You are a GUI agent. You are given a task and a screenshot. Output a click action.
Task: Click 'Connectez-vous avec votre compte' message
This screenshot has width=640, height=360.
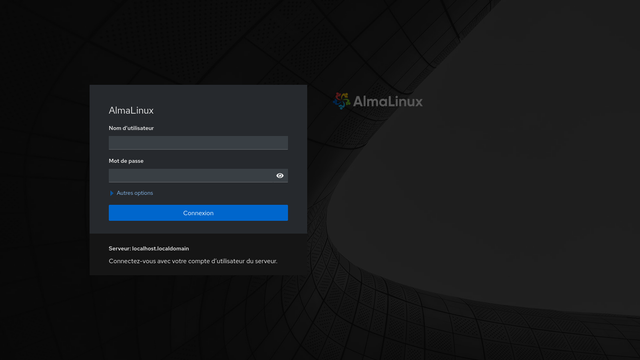pyautogui.click(x=193, y=261)
